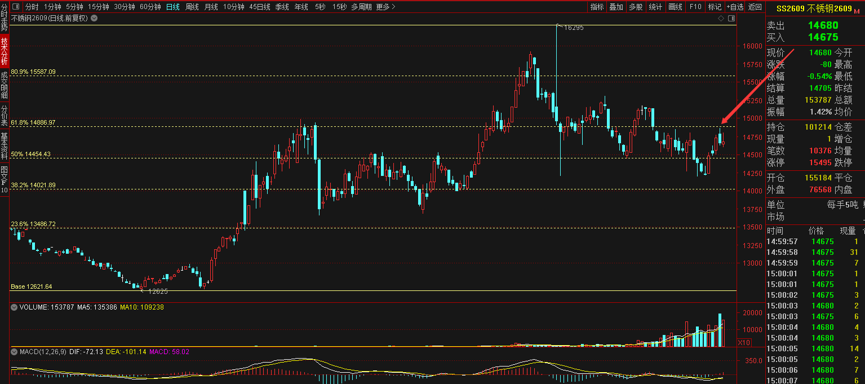
Task: Switch to 月线 monthly chart
Action: (x=211, y=7)
